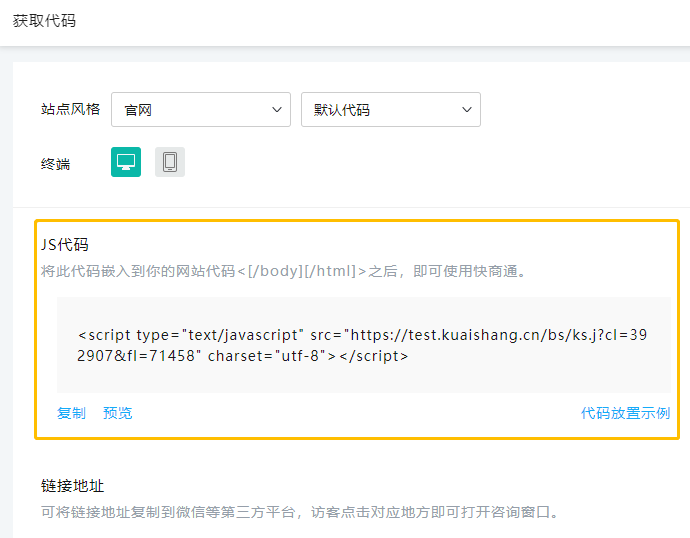The height and width of the screenshot is (538, 690).
Task: Open the 预览 preview link
Action: (117, 413)
